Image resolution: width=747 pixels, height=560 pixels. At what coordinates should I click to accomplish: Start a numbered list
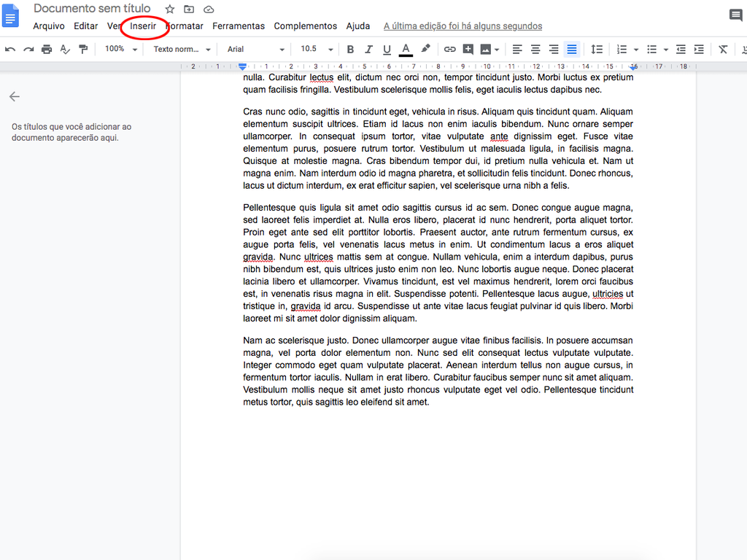click(622, 49)
